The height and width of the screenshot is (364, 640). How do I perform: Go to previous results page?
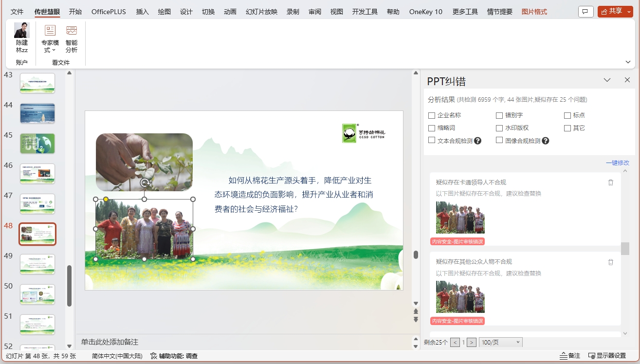pos(455,343)
